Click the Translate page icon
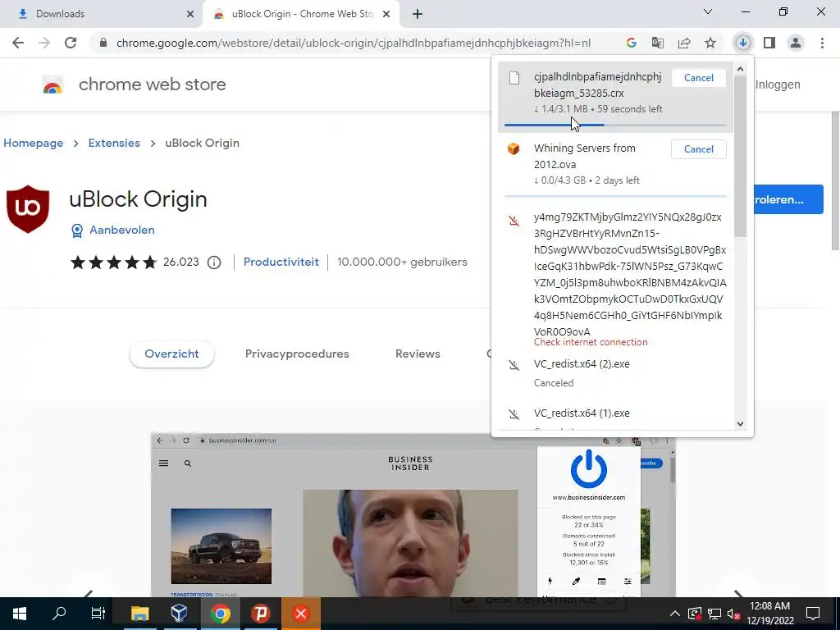 point(657,43)
